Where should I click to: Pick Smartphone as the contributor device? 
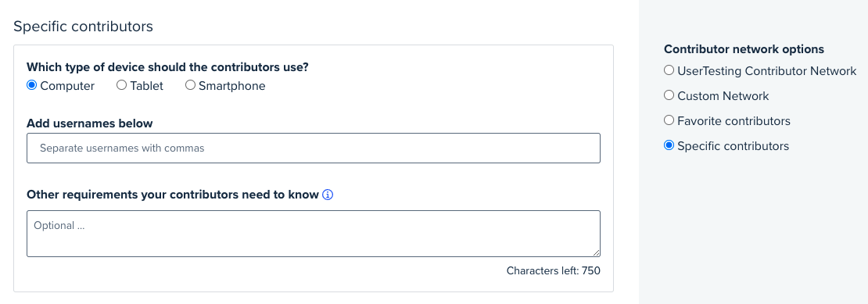pyautogui.click(x=191, y=85)
